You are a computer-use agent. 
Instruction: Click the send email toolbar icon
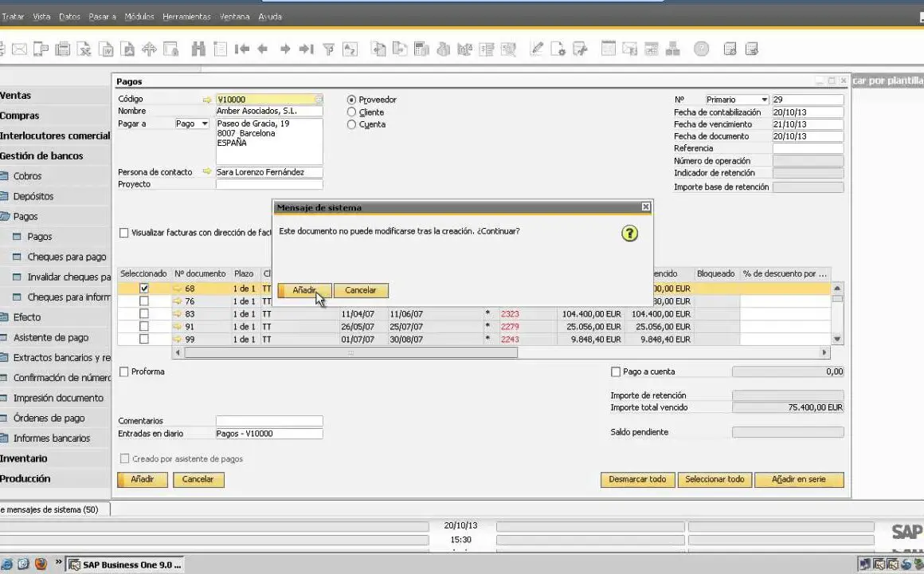tap(19, 49)
